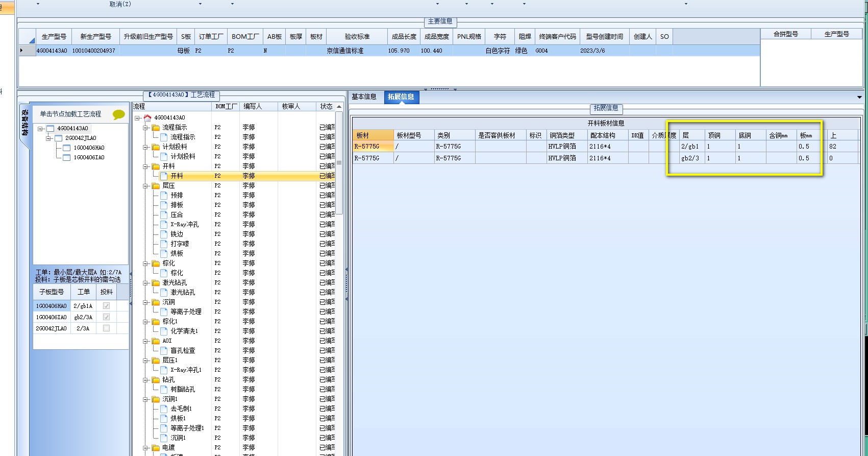This screenshot has height=456, width=868.
Task: Collapse 2G0042JLA0 in the device tree
Action: pyautogui.click(x=48, y=138)
